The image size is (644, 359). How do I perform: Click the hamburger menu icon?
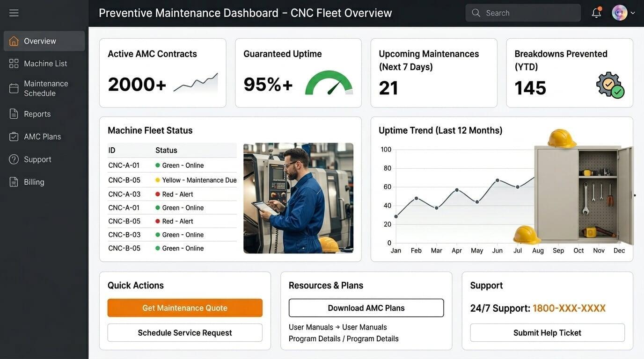pos(14,13)
